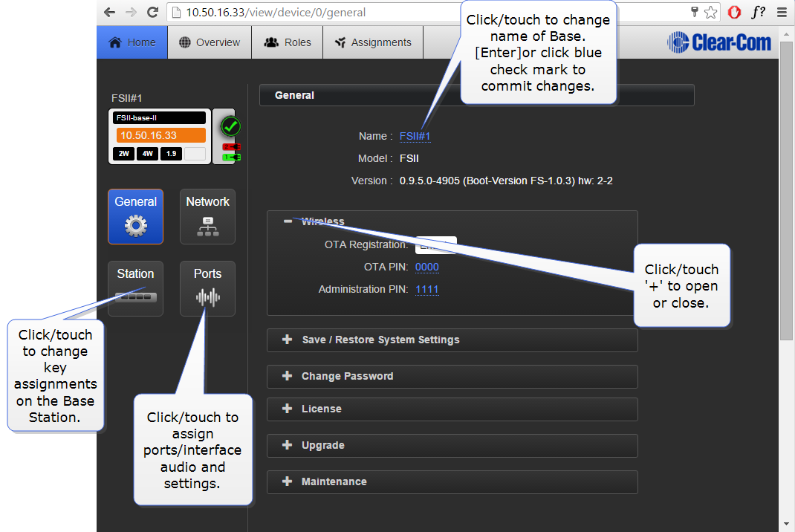Expand the License section
Image resolution: width=795 pixels, height=532 pixels.
point(452,409)
